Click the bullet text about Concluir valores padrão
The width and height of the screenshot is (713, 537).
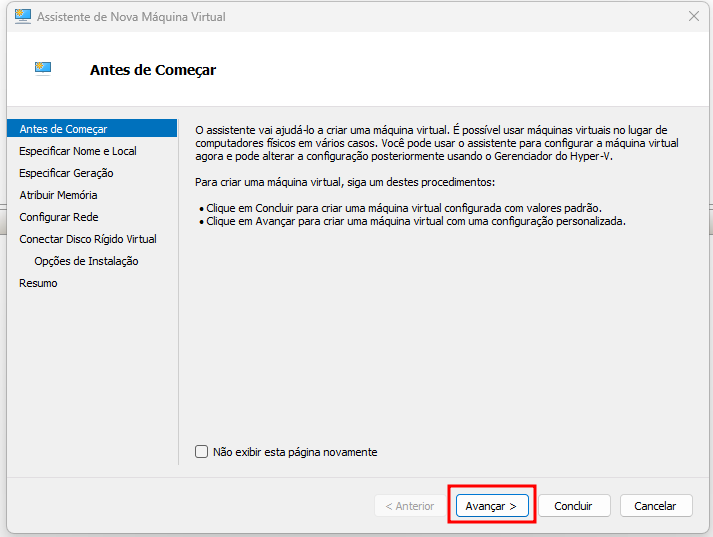point(404,208)
